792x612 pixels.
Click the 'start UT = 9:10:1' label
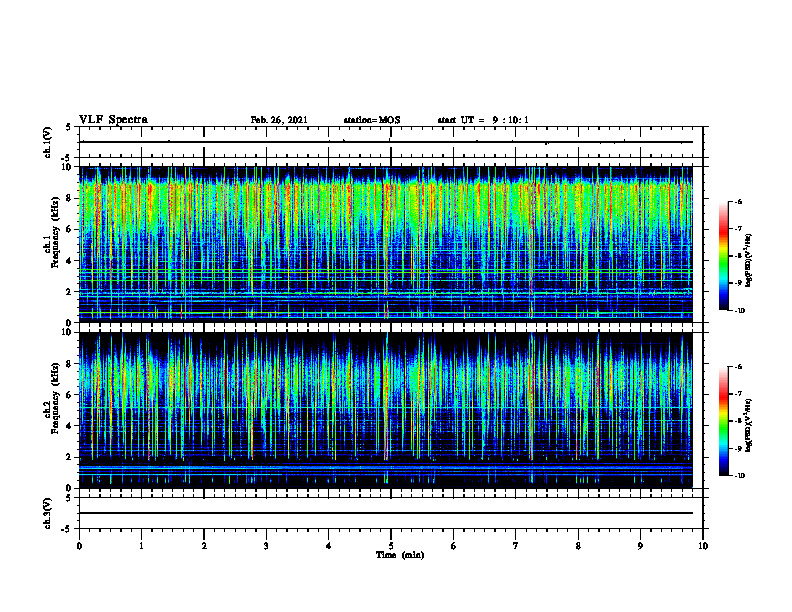pyautogui.click(x=483, y=120)
